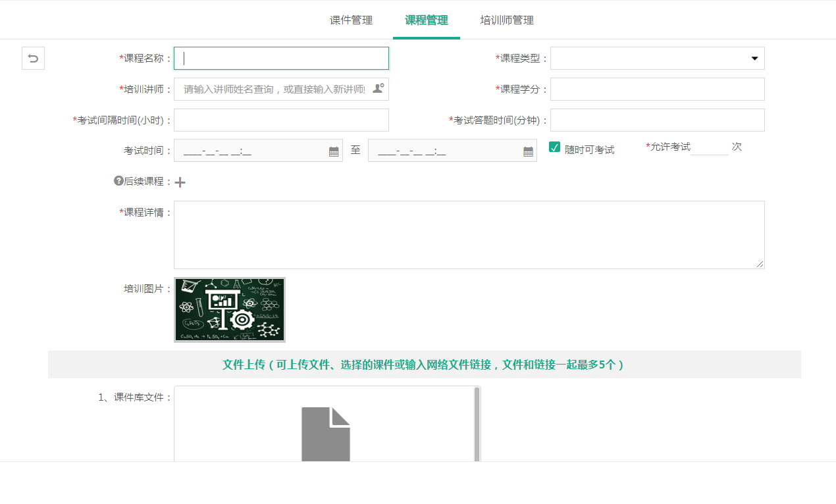Click the exam start time date field
Viewport: 836px width, 504px height.
(258, 151)
